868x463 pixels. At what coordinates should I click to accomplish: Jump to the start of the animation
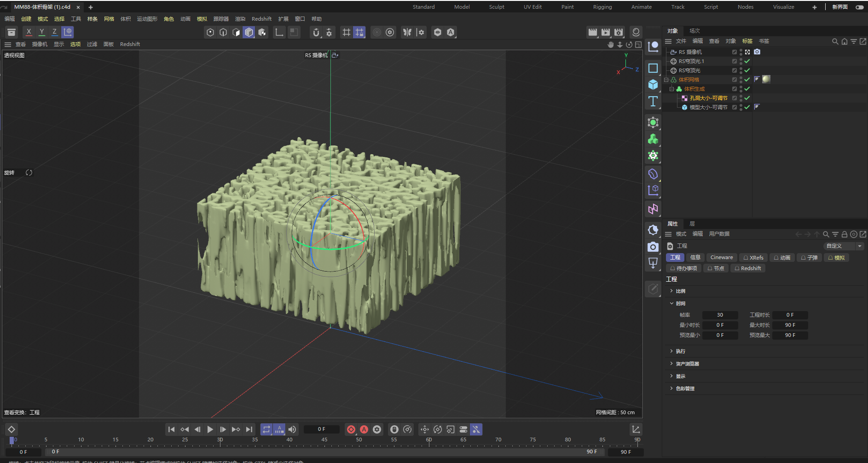pyautogui.click(x=171, y=429)
